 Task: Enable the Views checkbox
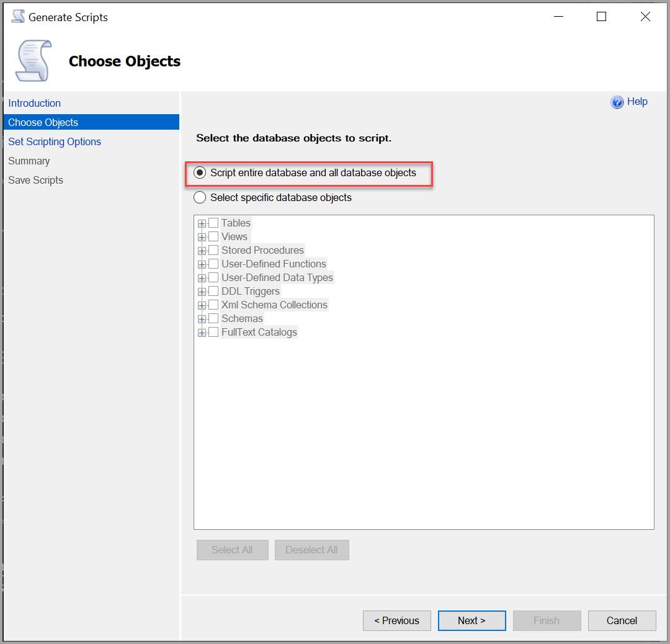click(213, 236)
